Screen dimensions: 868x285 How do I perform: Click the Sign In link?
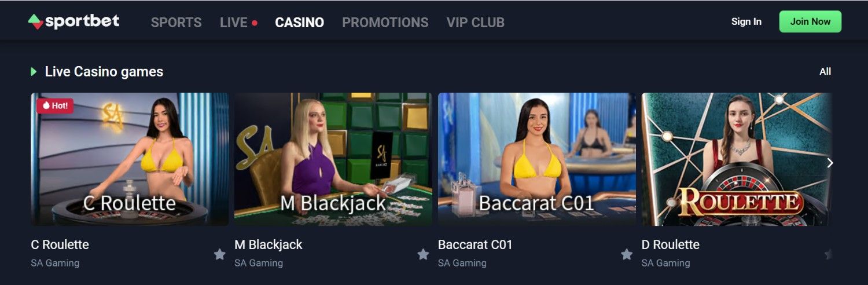coord(746,21)
